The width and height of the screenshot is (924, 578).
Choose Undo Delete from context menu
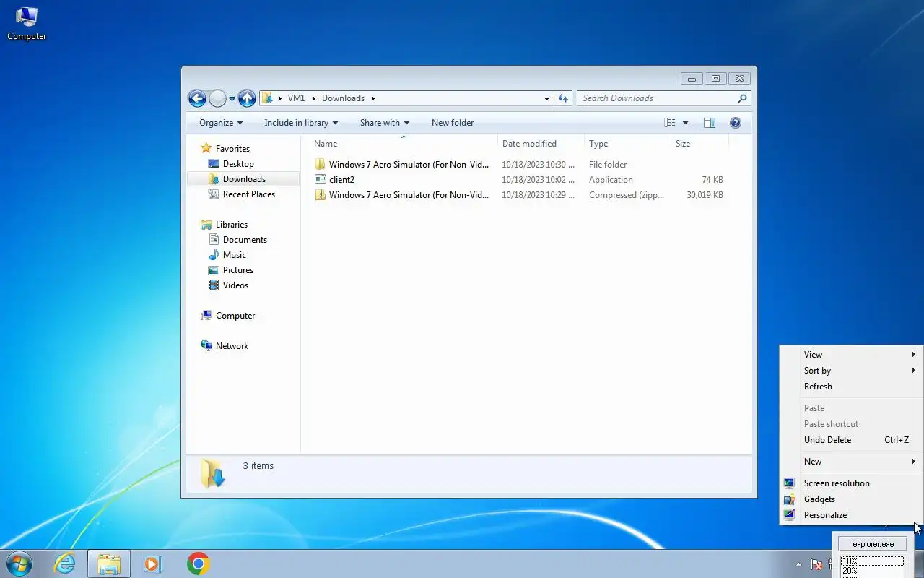point(853,440)
